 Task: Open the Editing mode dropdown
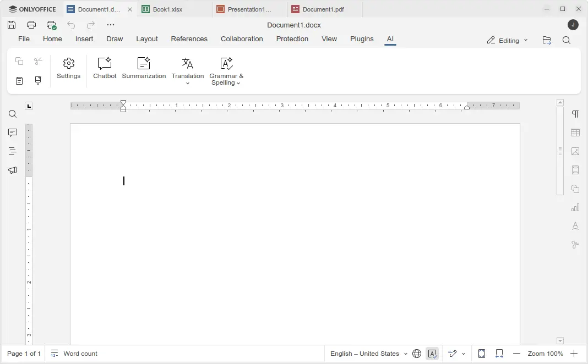point(508,40)
